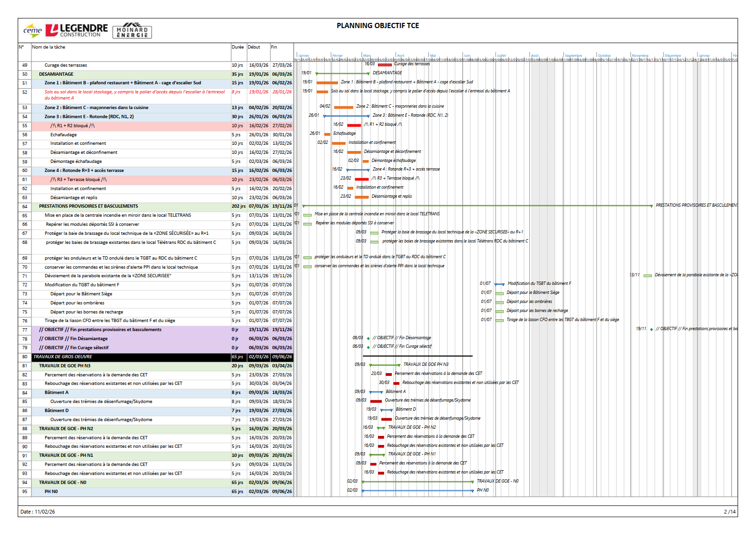Click the blue PH N0 summary bar
This screenshot has width=756, height=535.
pyautogui.click(x=418, y=490)
